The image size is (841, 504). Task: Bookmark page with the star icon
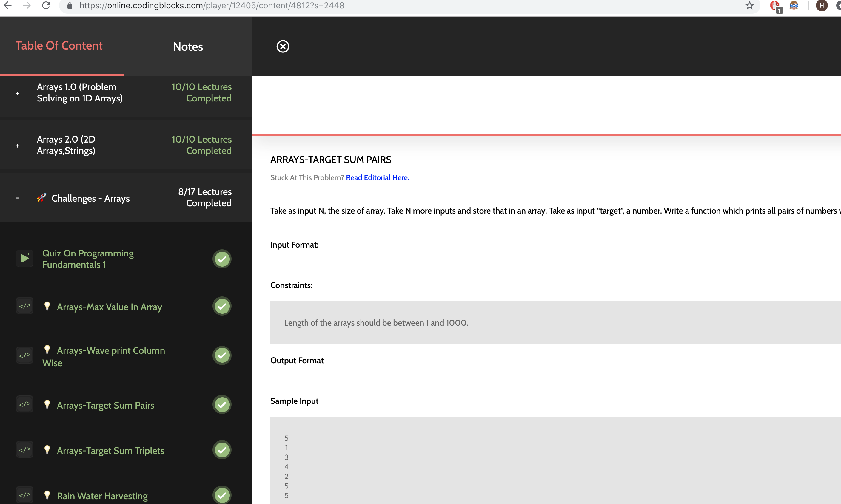point(749,5)
